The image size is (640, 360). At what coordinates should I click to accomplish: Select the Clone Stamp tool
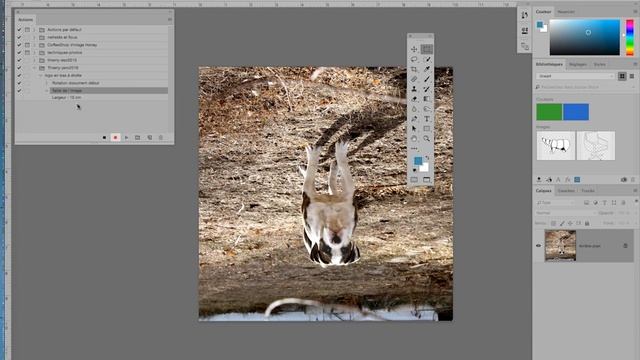click(x=414, y=89)
